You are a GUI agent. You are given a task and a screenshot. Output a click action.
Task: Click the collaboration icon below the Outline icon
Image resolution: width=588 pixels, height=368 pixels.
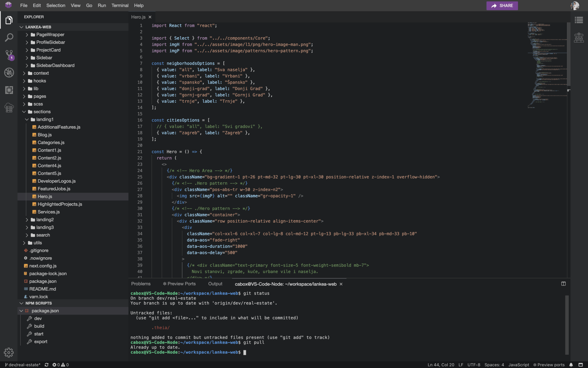[579, 37]
